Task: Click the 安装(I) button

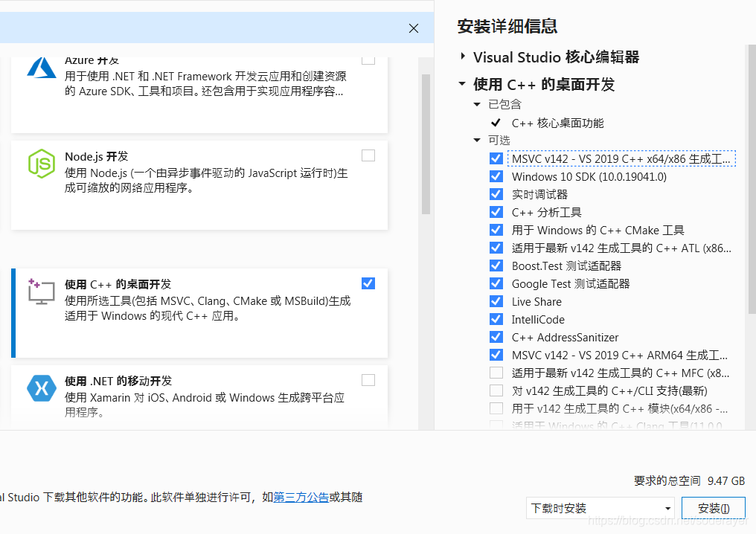Action: pos(714,508)
